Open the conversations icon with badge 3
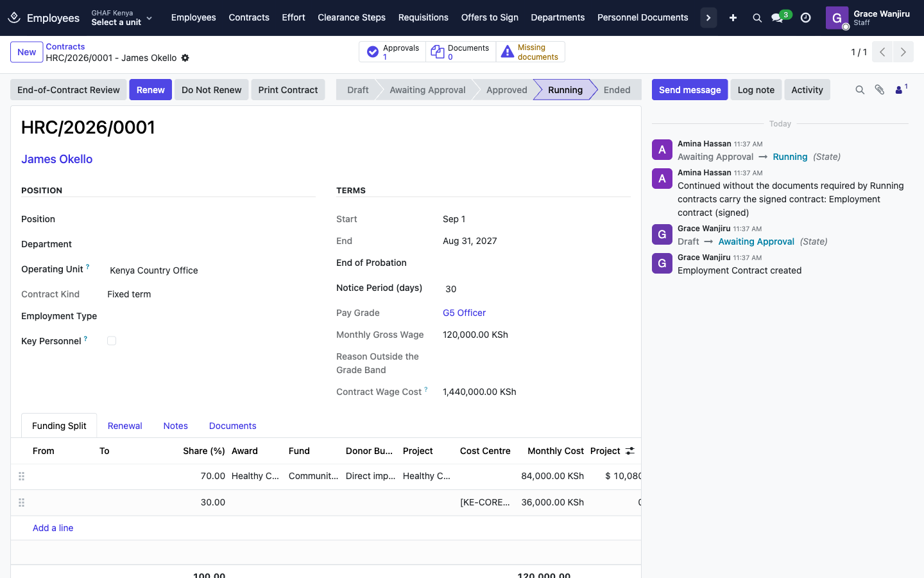Image resolution: width=924 pixels, height=578 pixels. [780, 17]
